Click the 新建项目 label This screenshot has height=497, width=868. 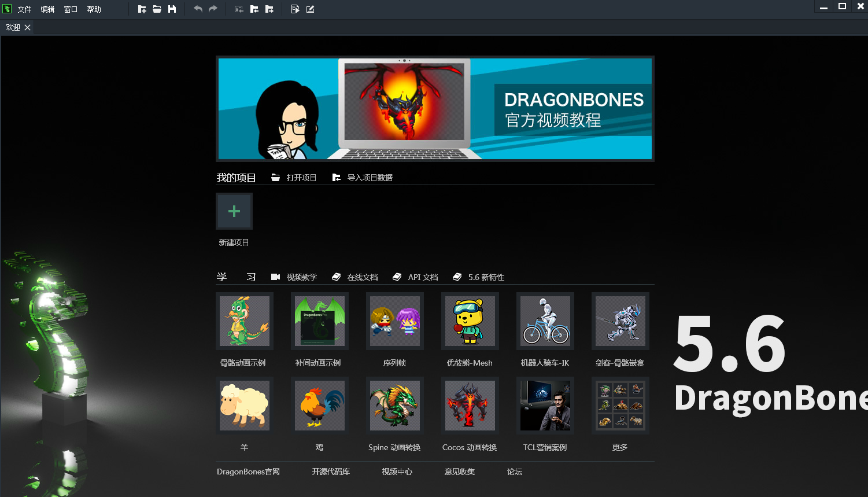coord(234,242)
